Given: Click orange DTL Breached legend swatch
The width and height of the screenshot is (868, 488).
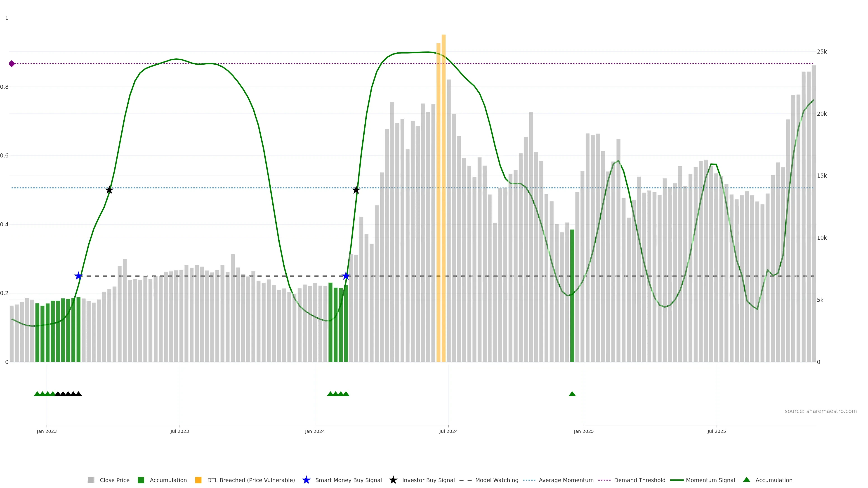Looking at the screenshot, I should click(x=198, y=480).
